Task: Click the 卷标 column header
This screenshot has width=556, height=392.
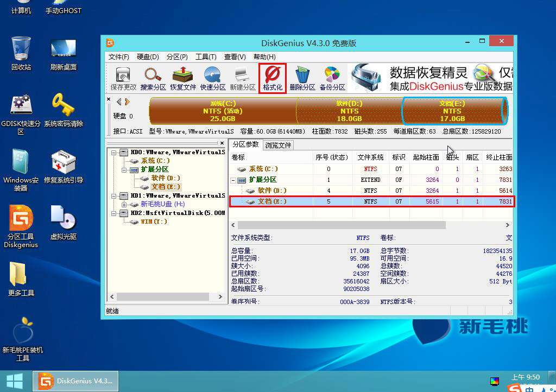Action: coord(271,157)
